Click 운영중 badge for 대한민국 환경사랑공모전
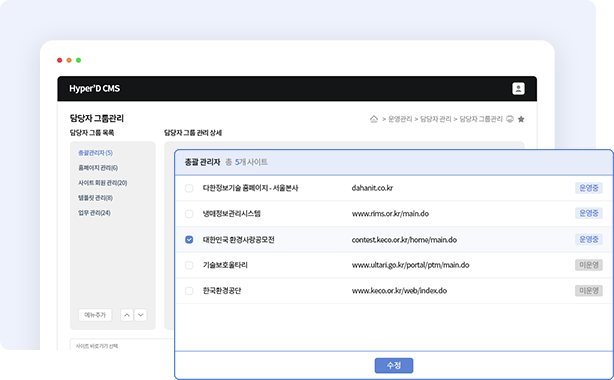614x380 pixels. 589,239
